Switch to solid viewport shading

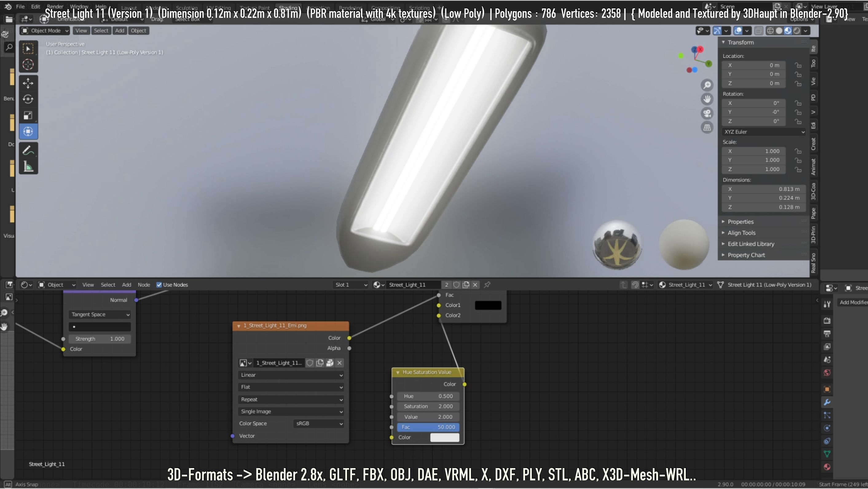pos(779,31)
